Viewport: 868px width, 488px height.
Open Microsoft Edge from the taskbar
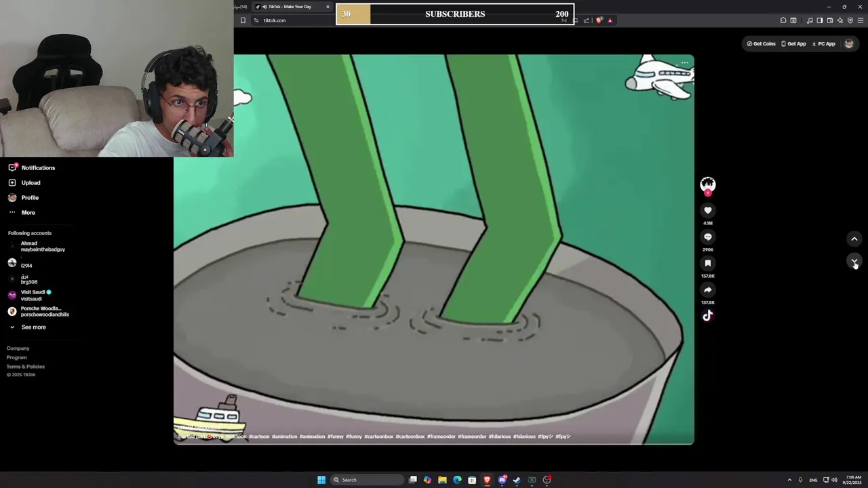tap(457, 480)
